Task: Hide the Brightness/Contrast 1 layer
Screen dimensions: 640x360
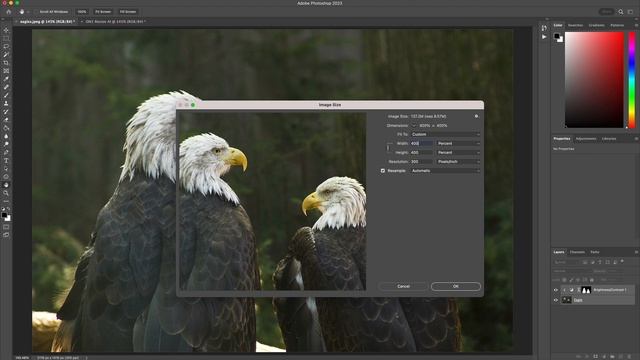Action: (x=556, y=290)
